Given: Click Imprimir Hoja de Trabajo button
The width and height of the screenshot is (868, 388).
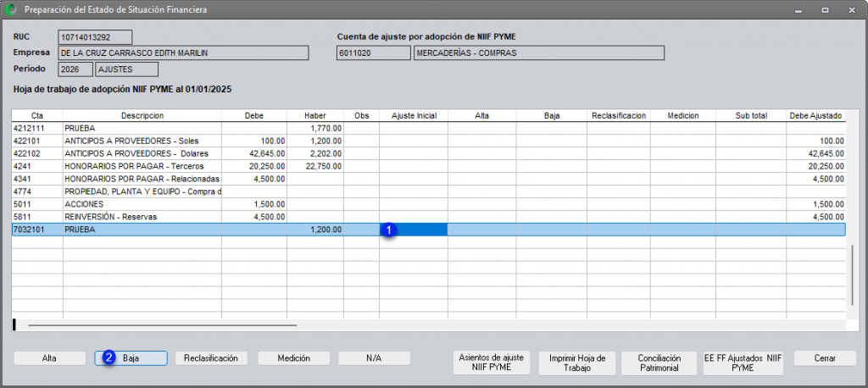Looking at the screenshot, I should click(577, 363).
